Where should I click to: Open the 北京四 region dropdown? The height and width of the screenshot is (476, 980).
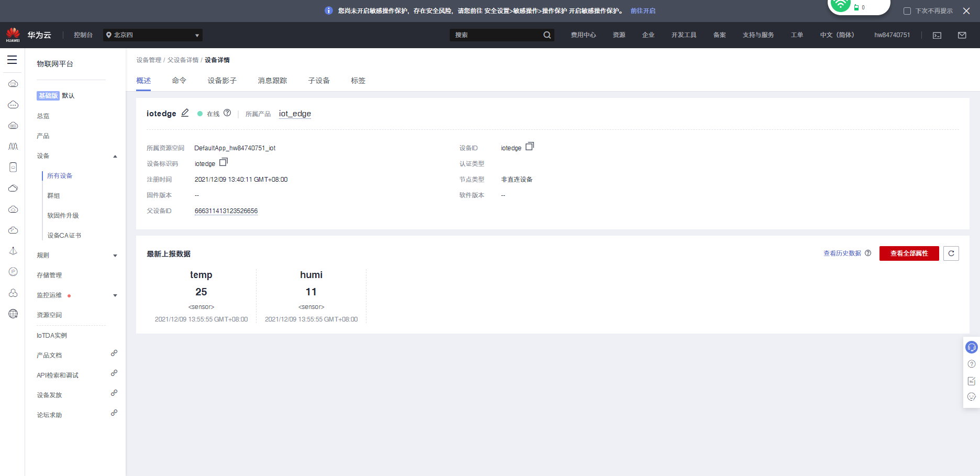153,35
